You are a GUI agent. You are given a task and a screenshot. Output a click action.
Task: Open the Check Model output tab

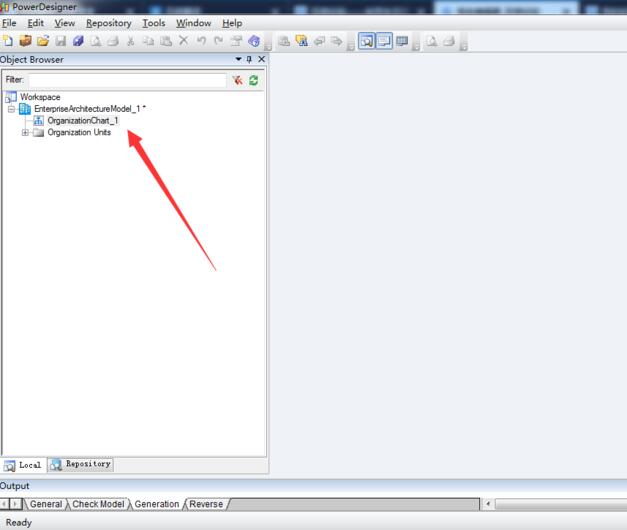point(98,504)
